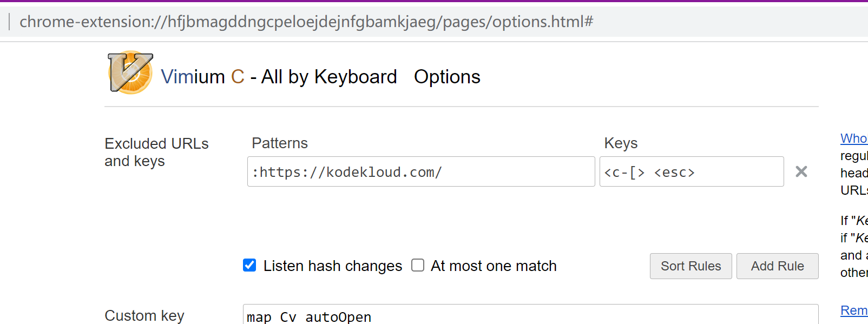Click the X icon to delete the exclusion rule
Screen dimensions: 868x324
coord(801,171)
